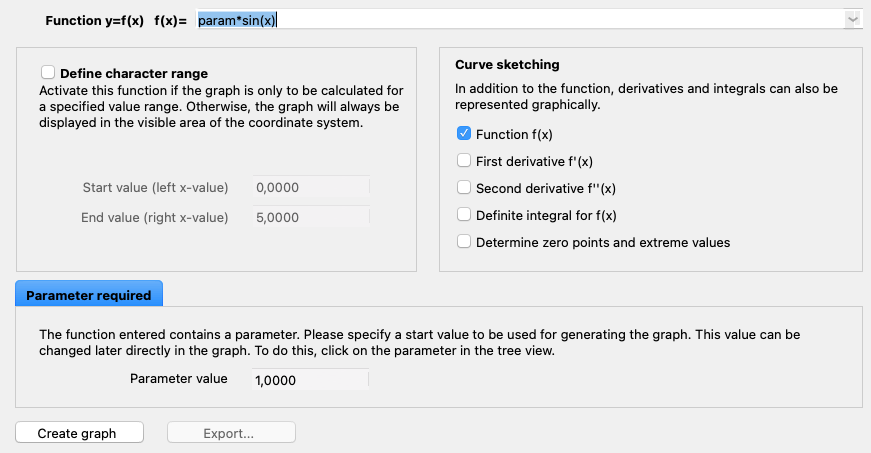
Task: Turn on Definite integral for f(x)
Action: [463, 215]
